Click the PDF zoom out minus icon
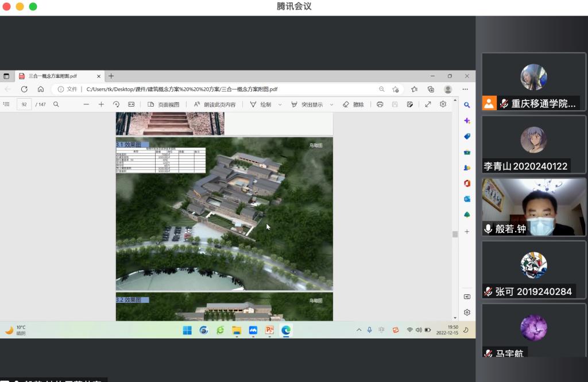This screenshot has width=588, height=382. tap(86, 104)
